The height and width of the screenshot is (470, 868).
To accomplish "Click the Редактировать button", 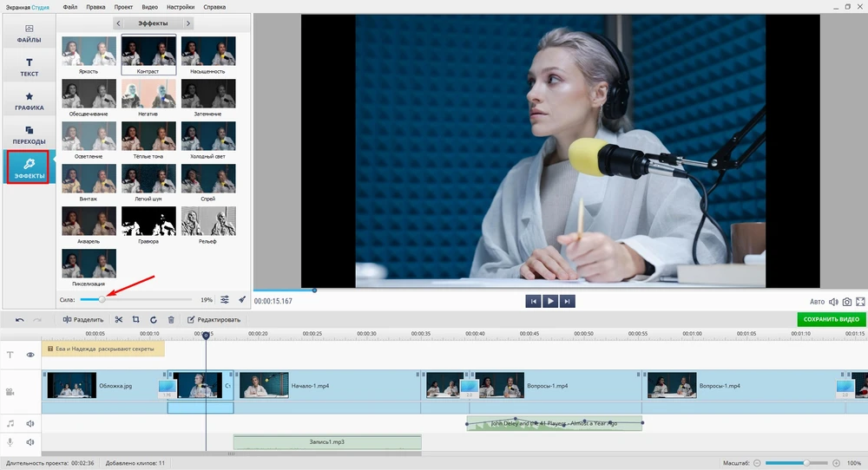I will [214, 320].
